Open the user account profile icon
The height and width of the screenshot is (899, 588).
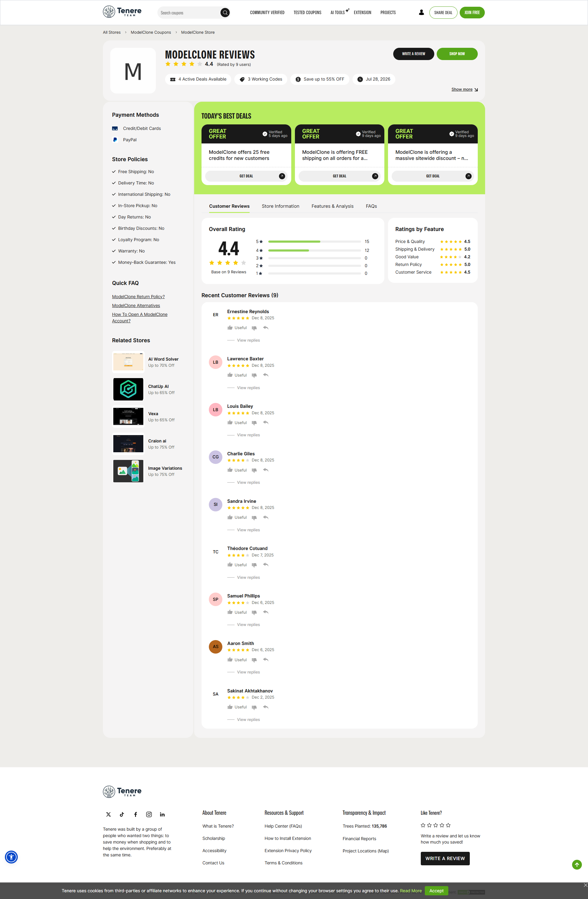[x=421, y=13]
